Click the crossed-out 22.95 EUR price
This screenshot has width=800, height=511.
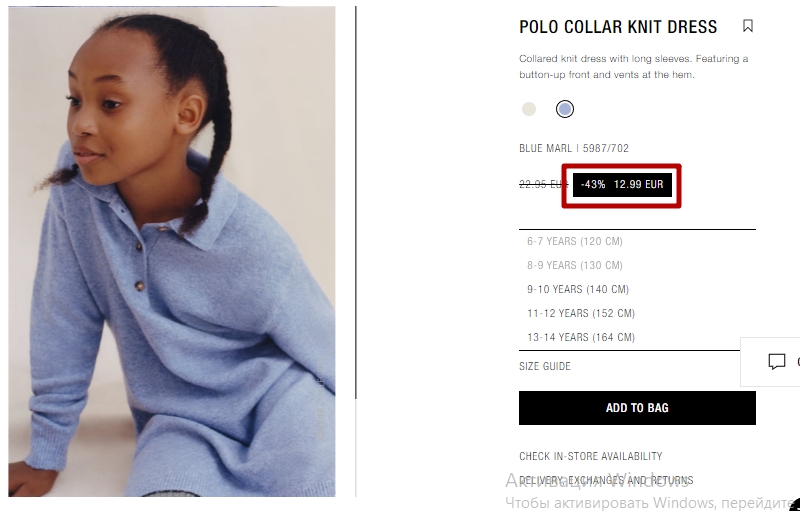click(543, 184)
